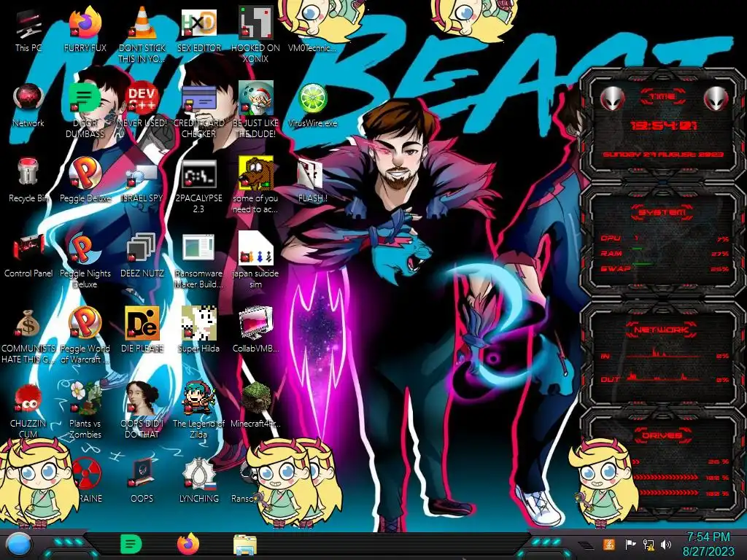The width and height of the screenshot is (747, 560).
Task: Open the green taskbar app with lines
Action: pyautogui.click(x=131, y=544)
